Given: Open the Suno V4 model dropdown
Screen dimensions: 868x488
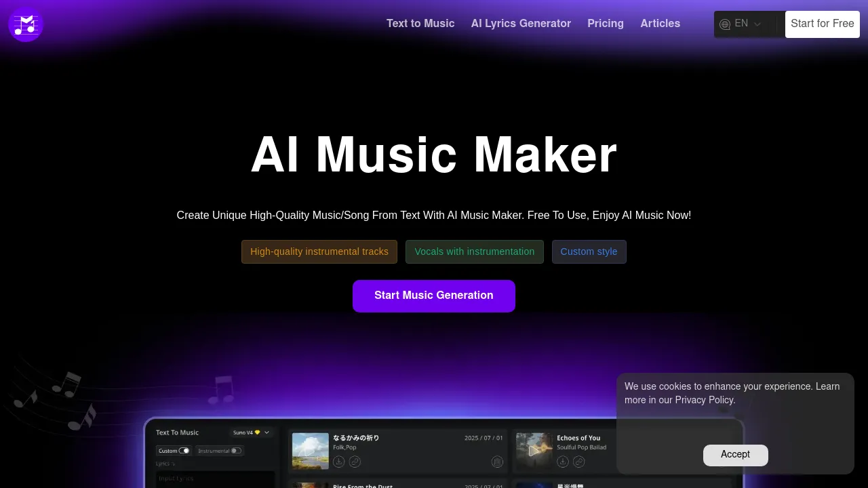Looking at the screenshot, I should tap(251, 432).
